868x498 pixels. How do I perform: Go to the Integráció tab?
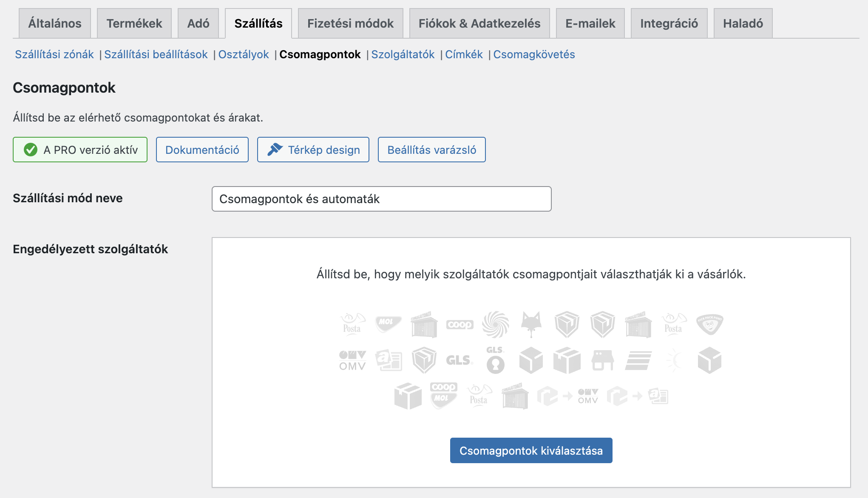coord(669,23)
